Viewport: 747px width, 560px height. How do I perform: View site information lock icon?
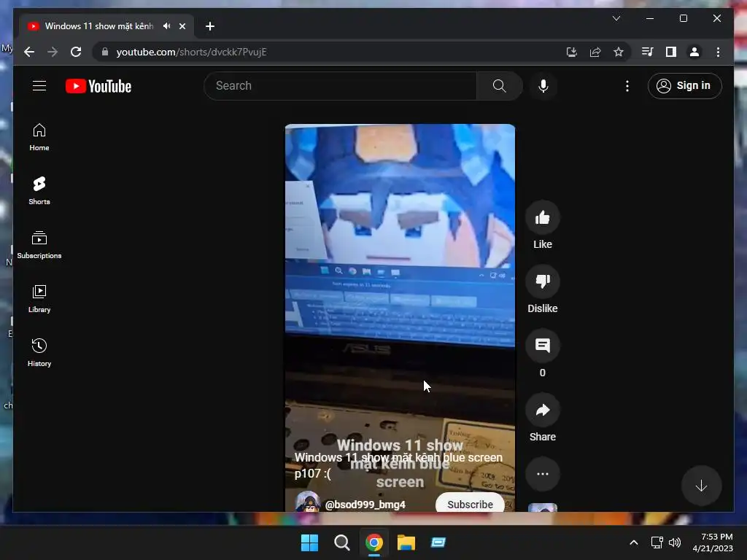105,52
